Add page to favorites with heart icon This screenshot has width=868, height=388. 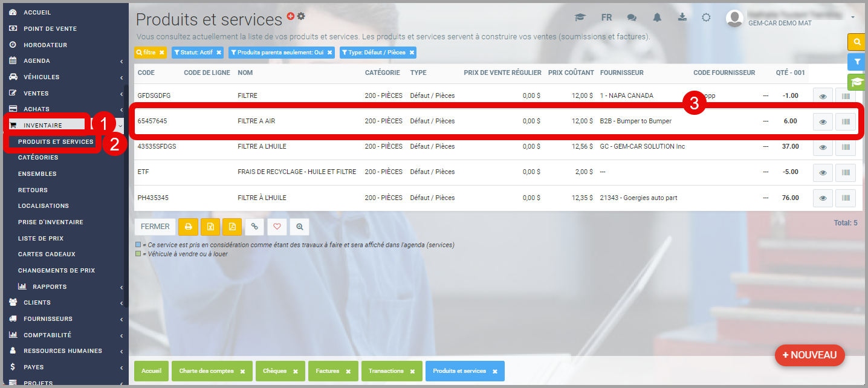point(277,227)
